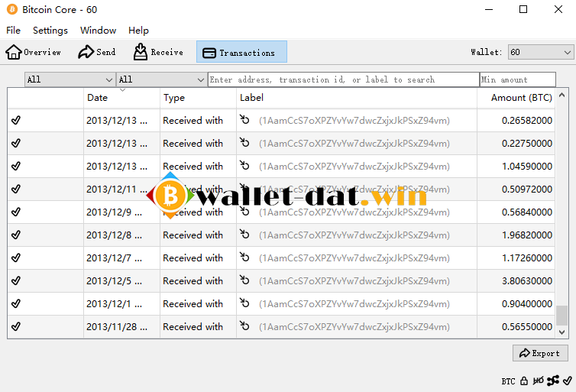Viewport: 576px width, 392px height.
Task: Click received icon in 1.04590000 row
Action: (244, 165)
